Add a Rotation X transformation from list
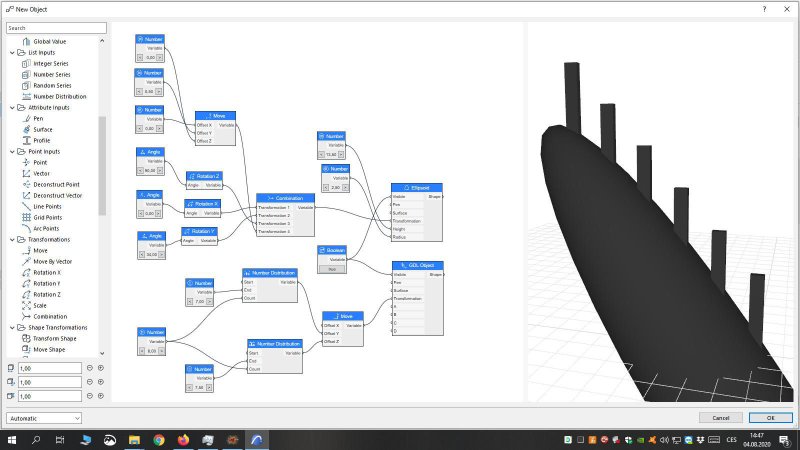The image size is (800, 450). (x=47, y=272)
